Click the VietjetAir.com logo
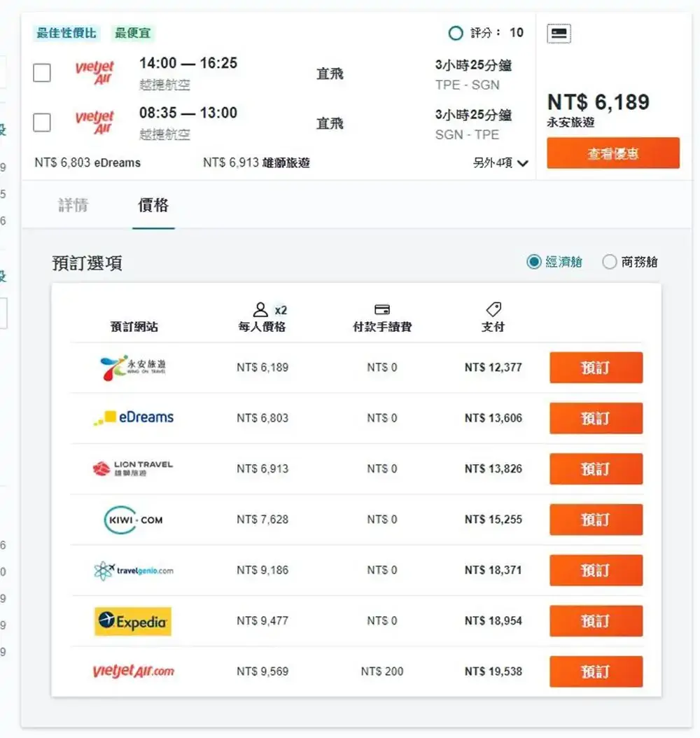700x738 pixels. point(132,671)
